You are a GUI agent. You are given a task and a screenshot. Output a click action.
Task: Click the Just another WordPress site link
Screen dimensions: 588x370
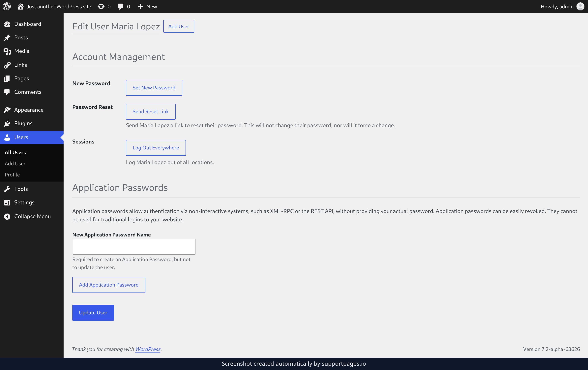tap(59, 7)
